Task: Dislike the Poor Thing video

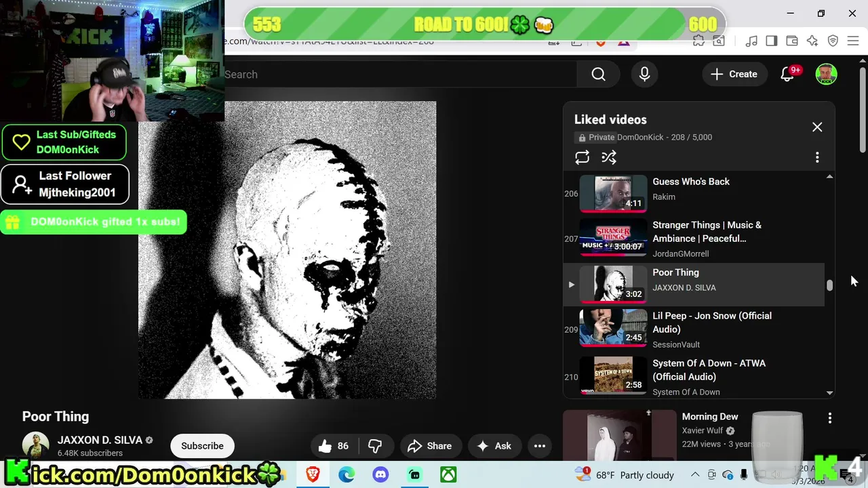Action: coord(375,446)
